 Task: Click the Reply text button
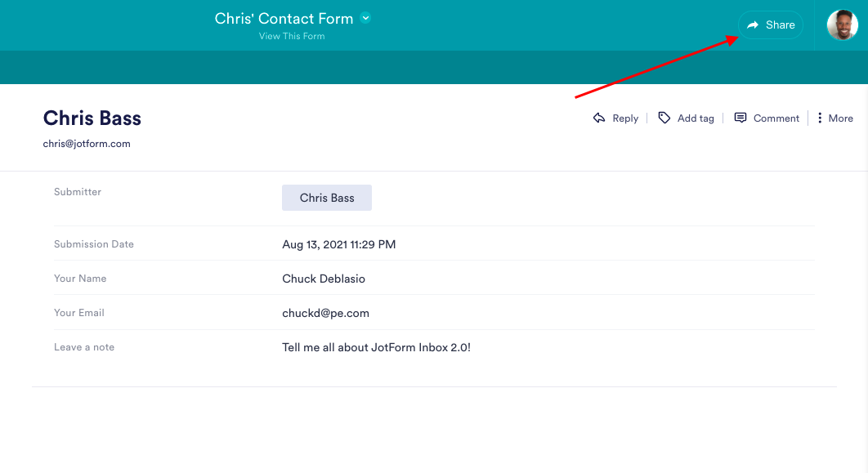[x=625, y=118]
